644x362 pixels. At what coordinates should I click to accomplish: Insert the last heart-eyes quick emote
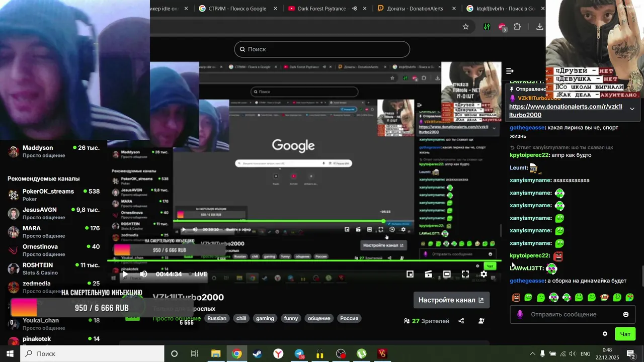(x=629, y=298)
